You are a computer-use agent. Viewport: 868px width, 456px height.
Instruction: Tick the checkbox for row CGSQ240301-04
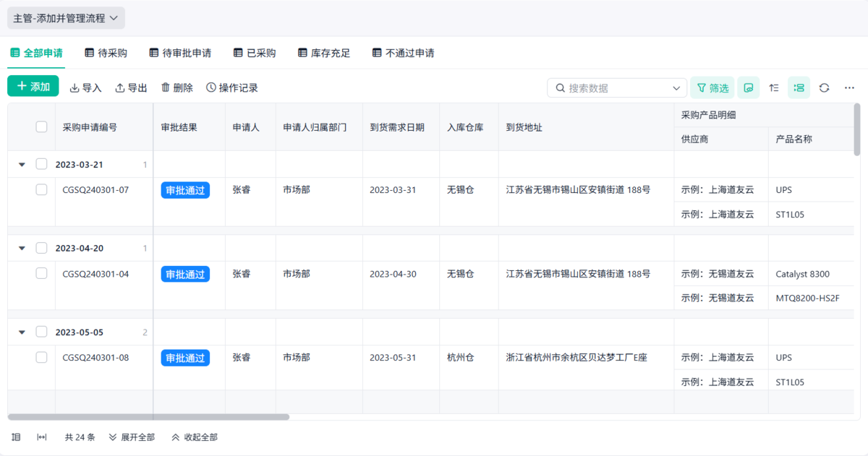pyautogui.click(x=42, y=274)
